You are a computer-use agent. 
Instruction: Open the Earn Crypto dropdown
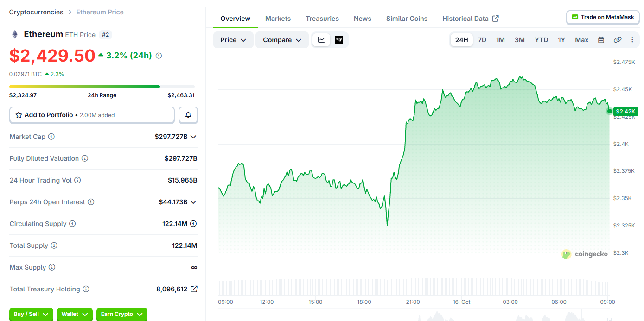pos(122,314)
